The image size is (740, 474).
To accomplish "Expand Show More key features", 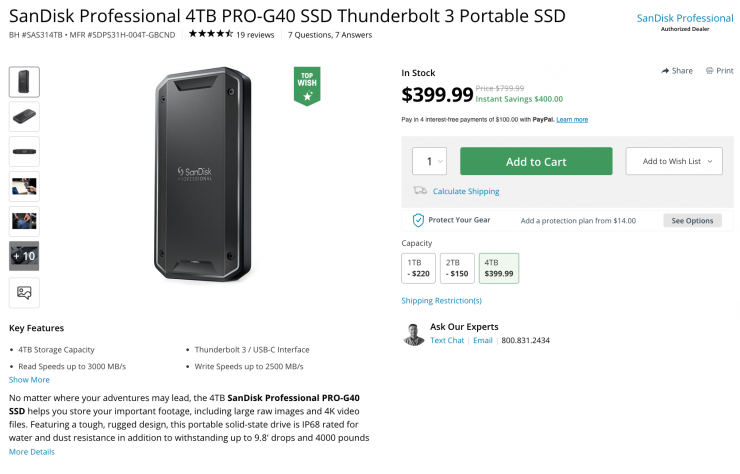I will coord(29,380).
